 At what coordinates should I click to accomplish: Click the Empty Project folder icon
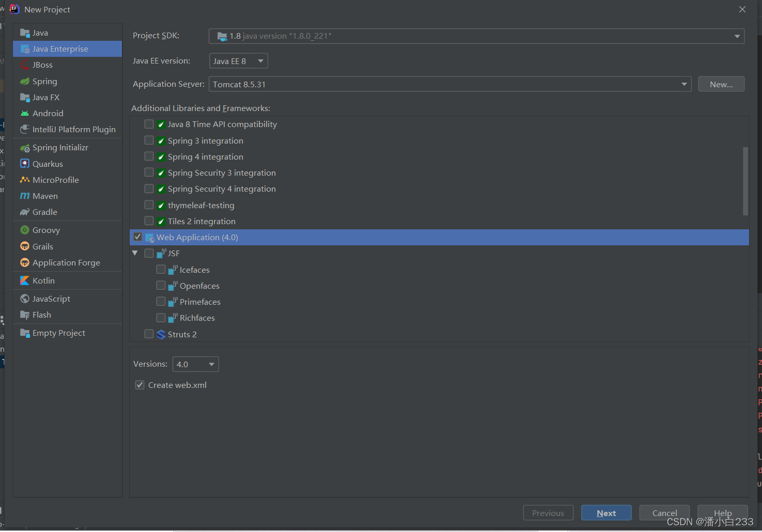tap(25, 333)
